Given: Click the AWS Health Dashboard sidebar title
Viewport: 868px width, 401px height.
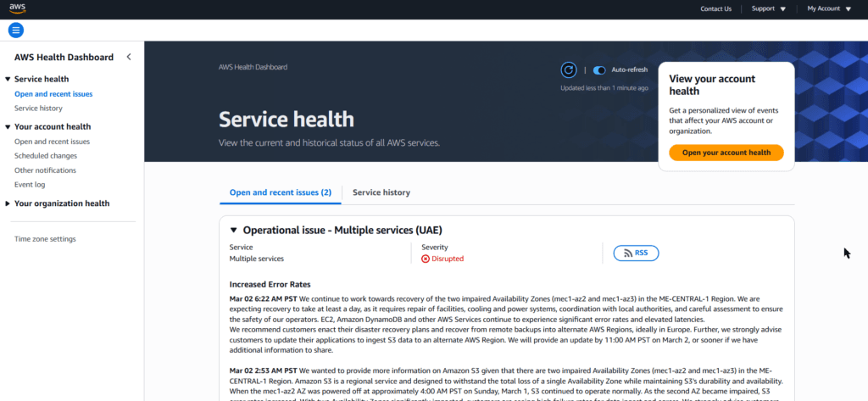Looking at the screenshot, I should [64, 57].
